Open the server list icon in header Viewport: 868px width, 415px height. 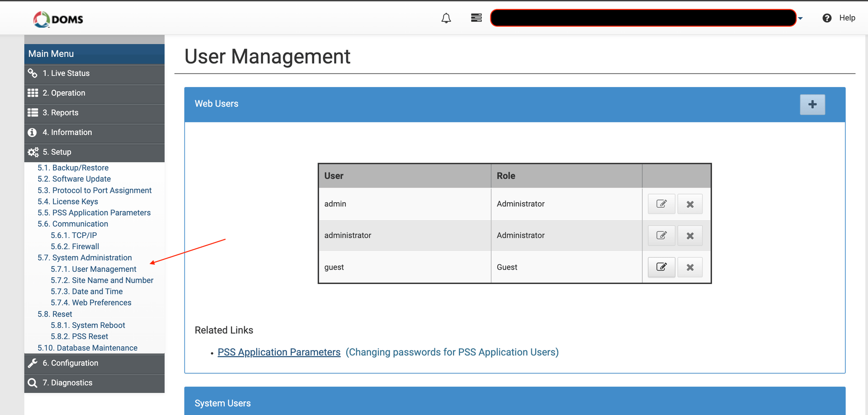coord(476,18)
